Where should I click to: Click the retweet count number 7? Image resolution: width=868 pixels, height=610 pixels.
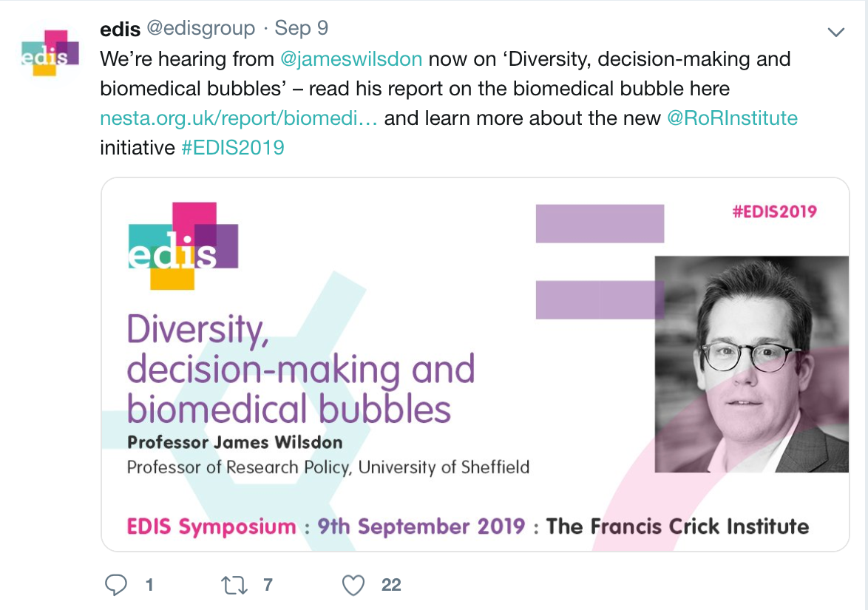coord(268,586)
